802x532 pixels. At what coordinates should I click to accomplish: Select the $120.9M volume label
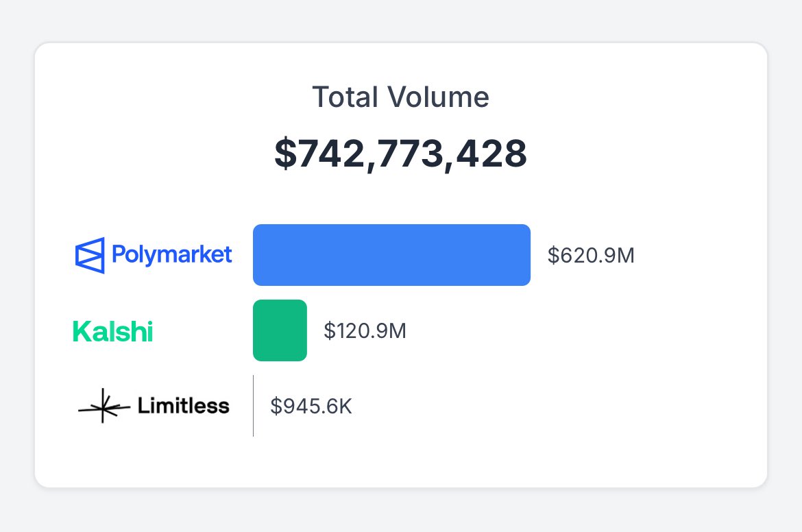365,331
